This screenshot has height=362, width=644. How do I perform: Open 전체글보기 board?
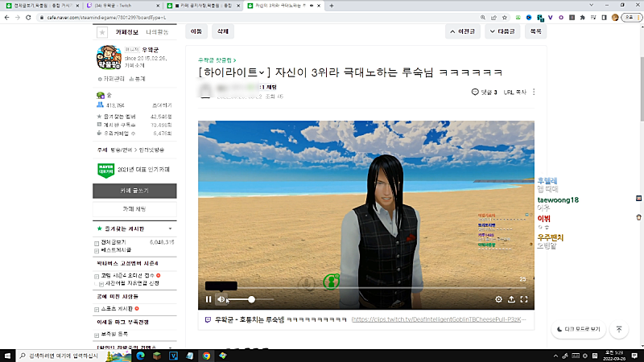(x=114, y=242)
